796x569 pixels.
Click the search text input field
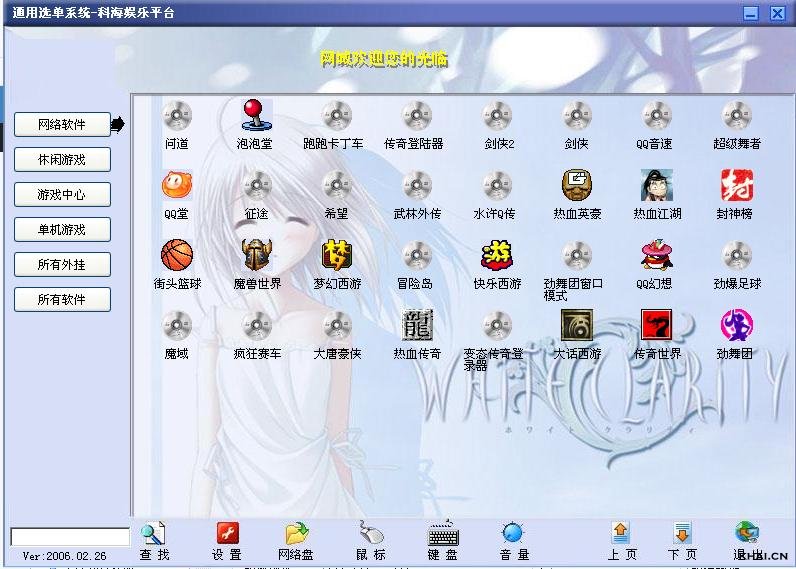click(x=70, y=537)
